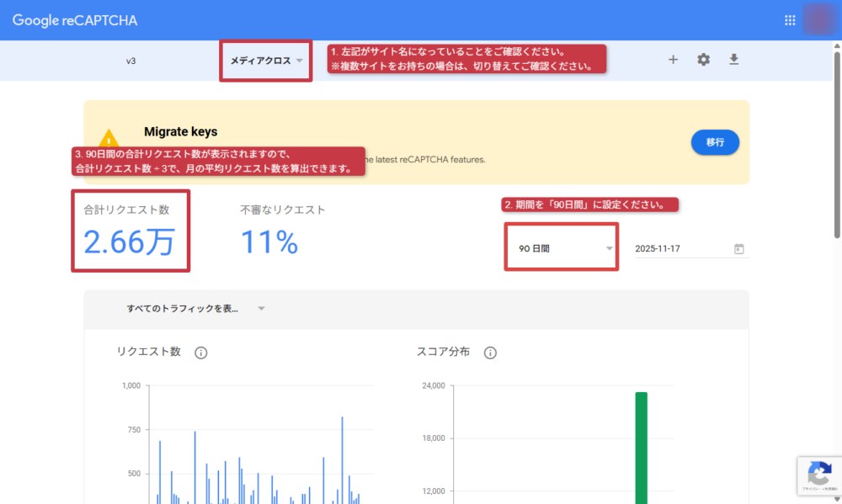The width and height of the screenshot is (842, 504).
Task: Select the 2.66万 total requests figure
Action: [x=129, y=241]
